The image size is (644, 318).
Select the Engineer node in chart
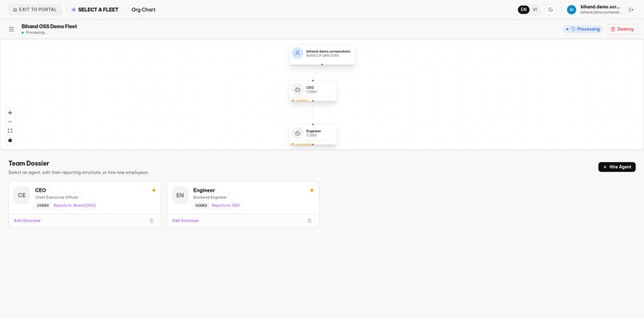pos(312,134)
